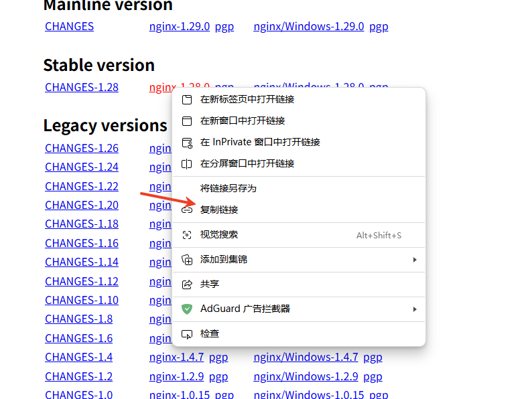Open pgp link next to nginx-1.29.0
The width and height of the screenshot is (532, 399).
pyautogui.click(x=224, y=27)
